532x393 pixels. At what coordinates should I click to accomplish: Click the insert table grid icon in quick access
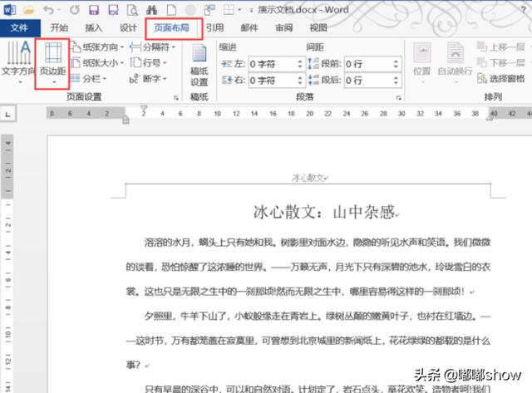pos(229,10)
